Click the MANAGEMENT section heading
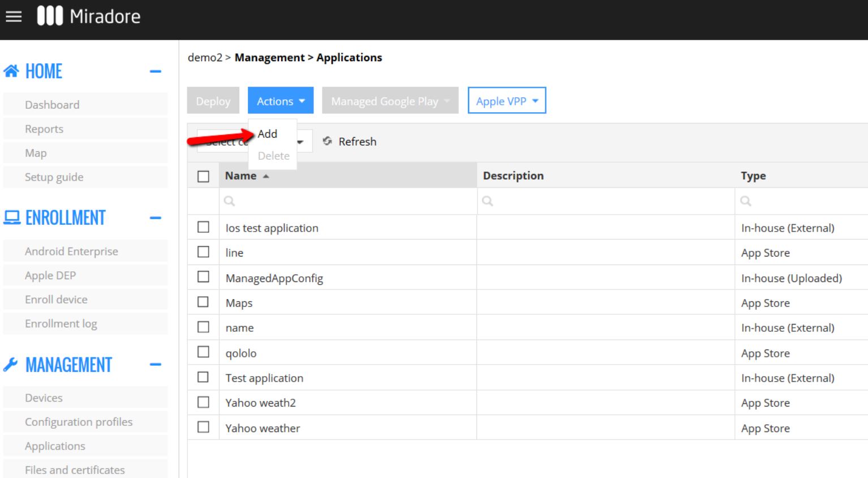The image size is (868, 478). pos(69,365)
